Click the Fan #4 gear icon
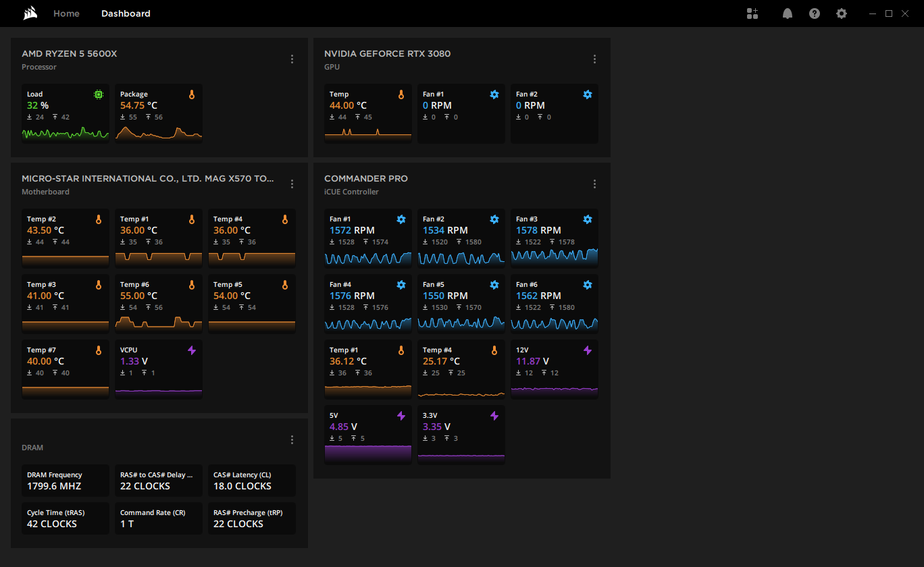Screen dimensions: 924x567 (401, 285)
